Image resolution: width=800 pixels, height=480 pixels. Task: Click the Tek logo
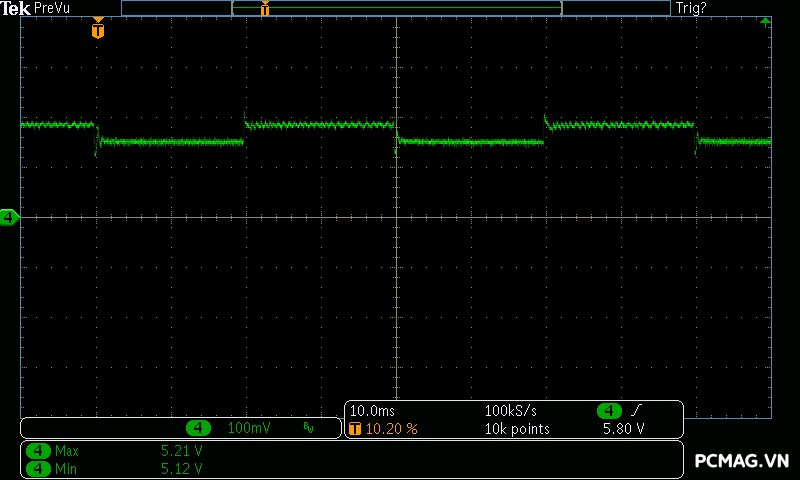pyautogui.click(x=16, y=8)
